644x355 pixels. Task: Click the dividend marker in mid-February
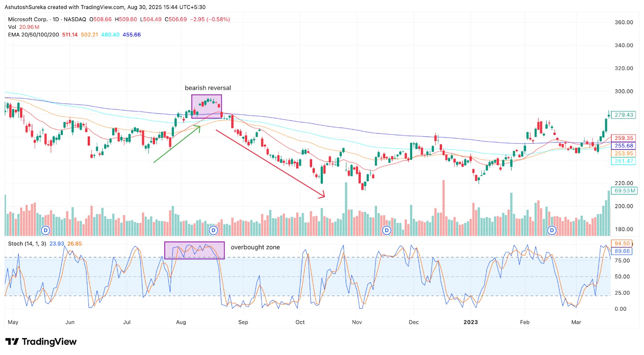click(552, 230)
